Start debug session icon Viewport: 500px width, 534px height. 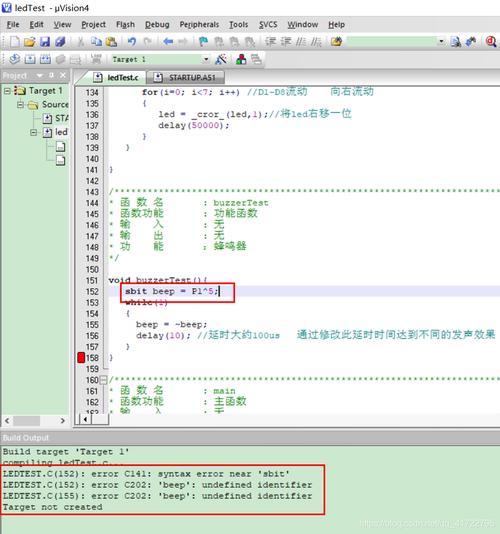pyautogui.click(x=491, y=42)
